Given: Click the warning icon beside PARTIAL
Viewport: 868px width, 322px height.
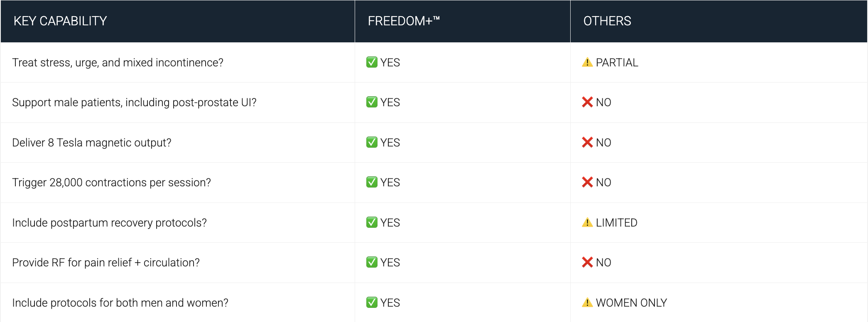Looking at the screenshot, I should pyautogui.click(x=587, y=62).
